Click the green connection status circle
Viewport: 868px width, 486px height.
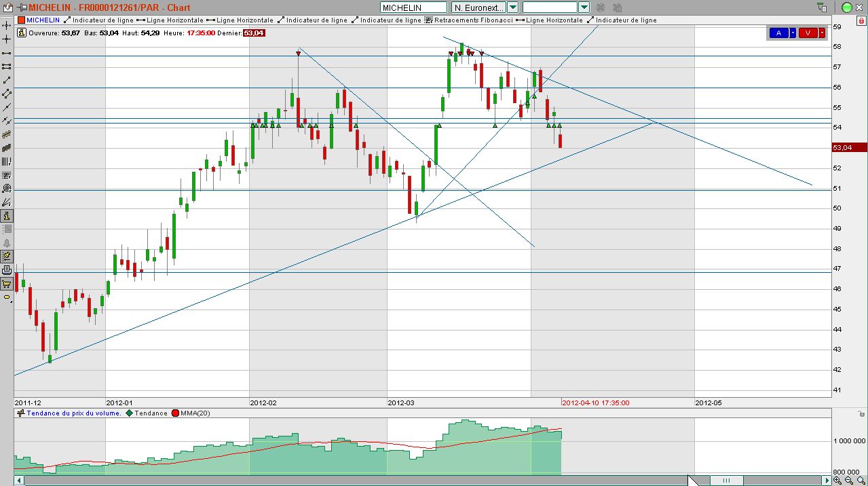(847, 7)
